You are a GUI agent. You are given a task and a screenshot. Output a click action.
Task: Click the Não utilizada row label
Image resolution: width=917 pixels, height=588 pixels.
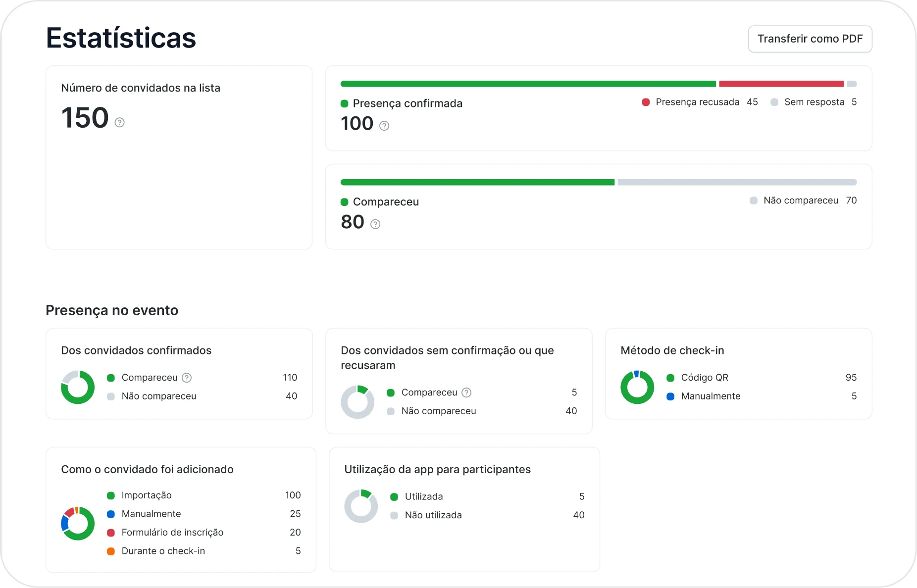tap(433, 515)
